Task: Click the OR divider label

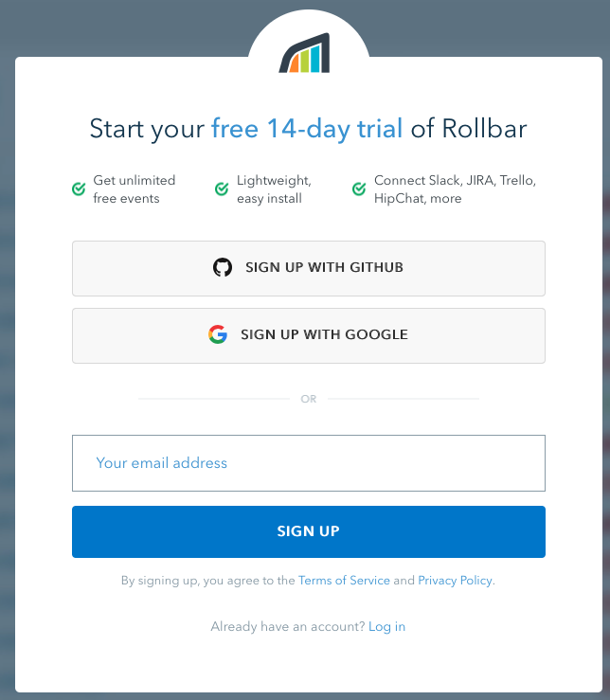Action: coord(309,399)
